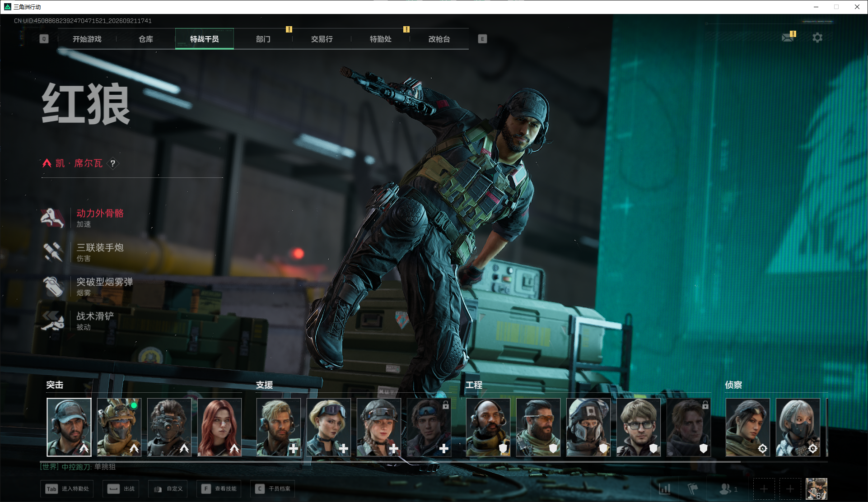
Task: Select the locked support operator portrait
Action: (429, 427)
